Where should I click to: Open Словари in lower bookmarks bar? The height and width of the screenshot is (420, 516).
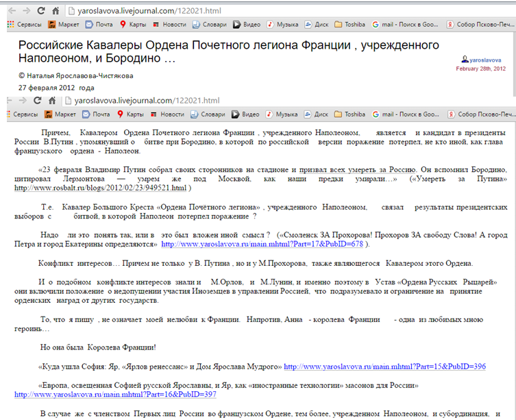[x=208, y=114]
